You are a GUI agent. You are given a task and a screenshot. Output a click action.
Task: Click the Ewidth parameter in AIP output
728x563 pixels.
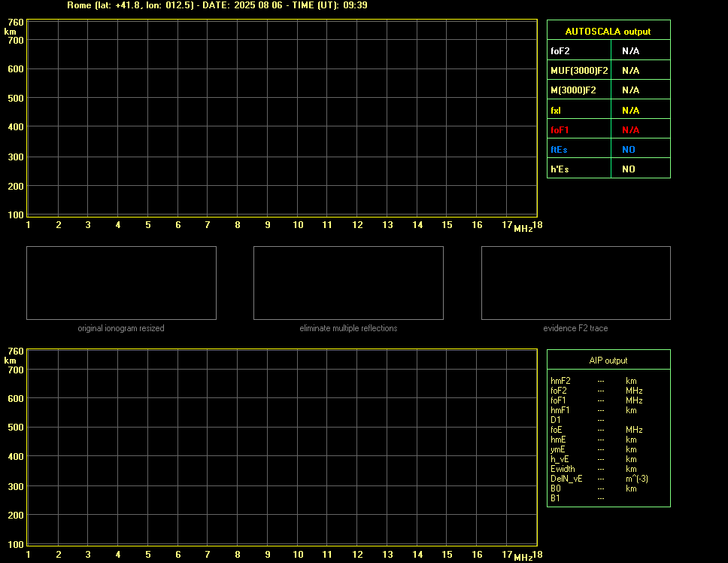(563, 469)
